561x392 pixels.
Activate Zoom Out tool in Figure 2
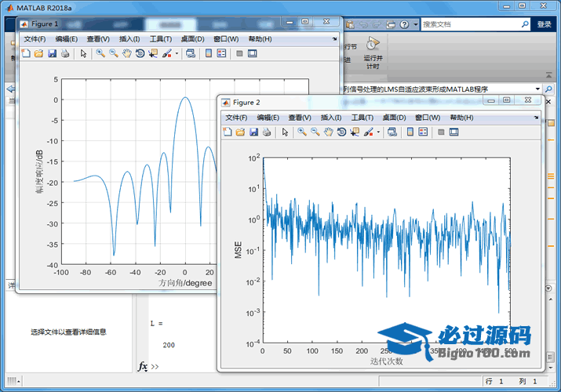tap(315, 132)
